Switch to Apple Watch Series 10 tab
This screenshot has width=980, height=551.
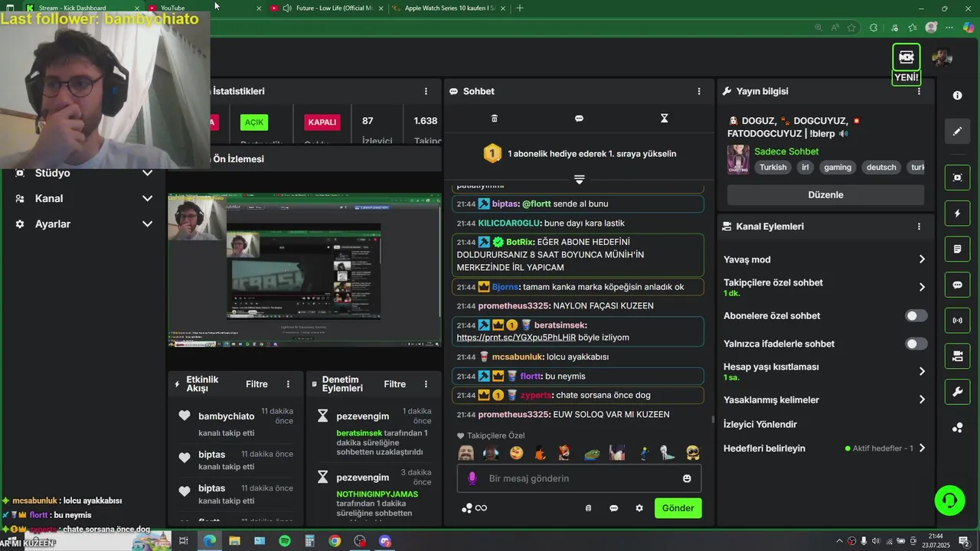point(447,8)
